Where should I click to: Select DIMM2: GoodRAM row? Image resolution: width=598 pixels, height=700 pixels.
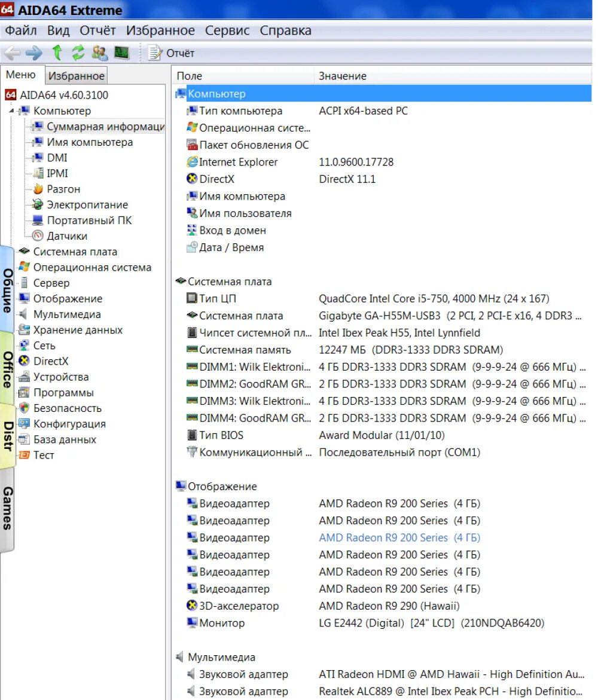pos(383,384)
